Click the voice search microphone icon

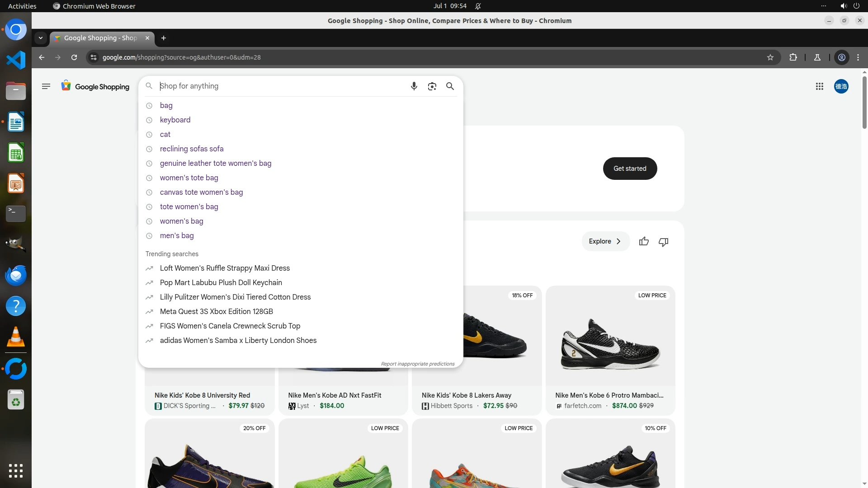414,86
